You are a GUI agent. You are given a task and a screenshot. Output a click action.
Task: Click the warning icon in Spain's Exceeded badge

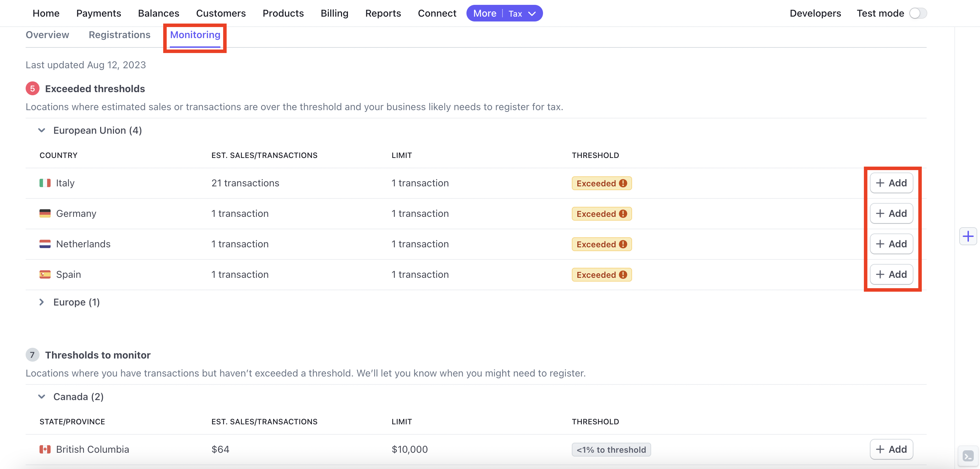(623, 275)
